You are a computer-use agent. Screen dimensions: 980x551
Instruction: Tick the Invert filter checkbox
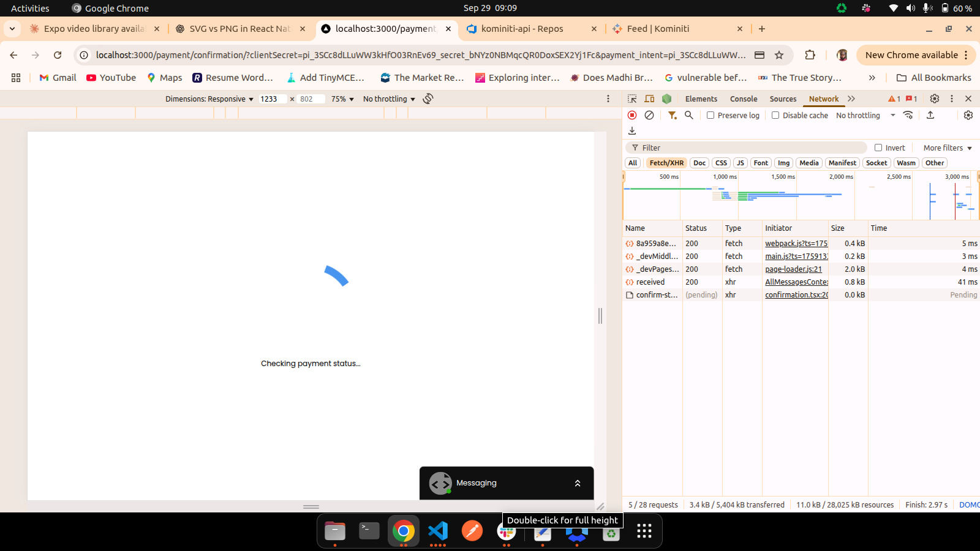pyautogui.click(x=878, y=148)
